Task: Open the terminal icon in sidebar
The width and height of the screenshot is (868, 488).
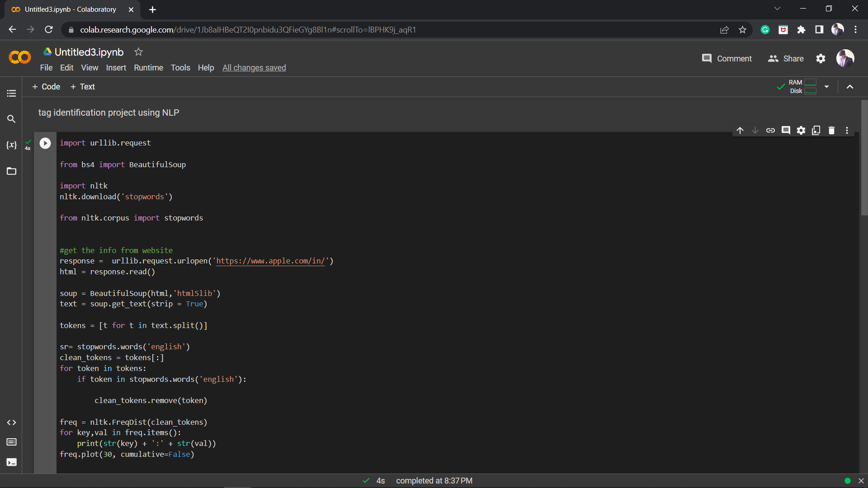Action: (x=11, y=462)
